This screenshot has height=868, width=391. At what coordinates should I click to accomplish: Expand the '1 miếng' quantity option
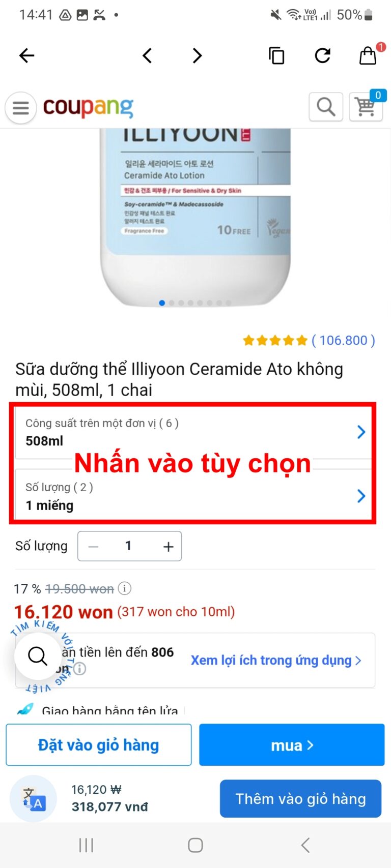point(193,495)
